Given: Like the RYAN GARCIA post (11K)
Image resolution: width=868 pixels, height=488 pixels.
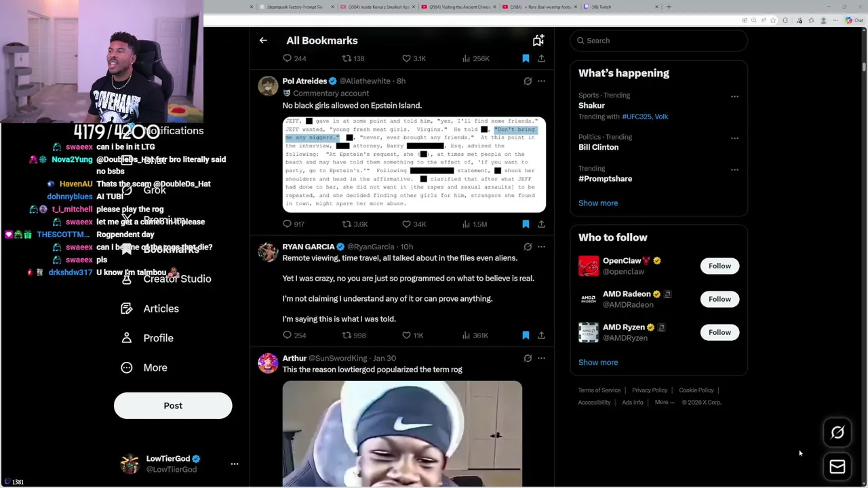Looking at the screenshot, I should (x=412, y=335).
